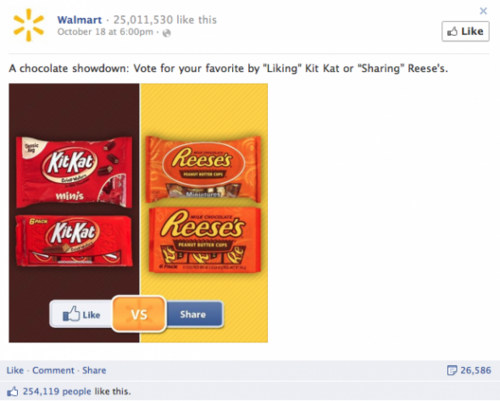
Task: Open the October 18 at 6:00pm timestamp
Action: (105, 32)
